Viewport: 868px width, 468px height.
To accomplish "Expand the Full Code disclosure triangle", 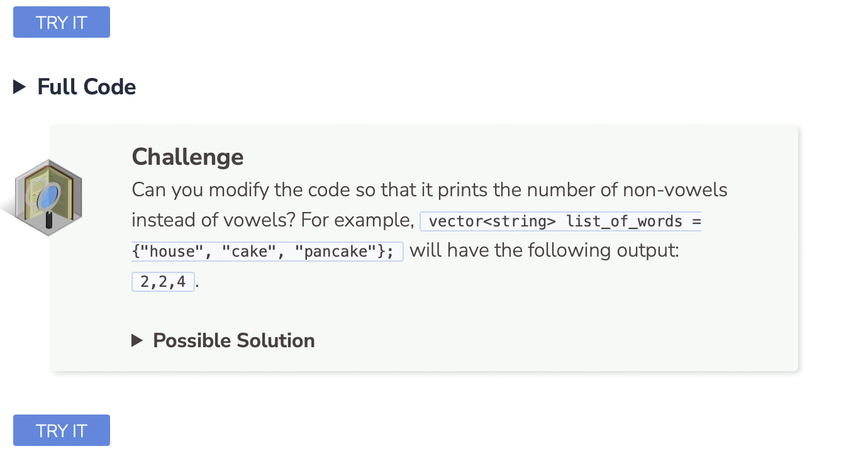I will click(x=20, y=87).
